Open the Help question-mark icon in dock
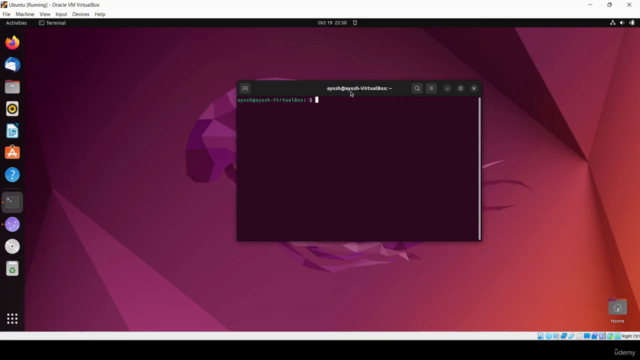 click(x=12, y=175)
